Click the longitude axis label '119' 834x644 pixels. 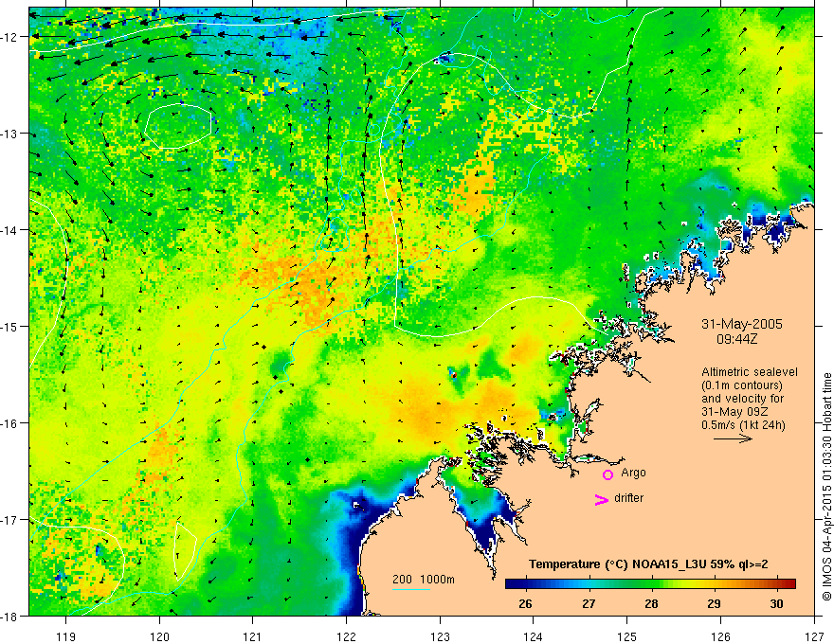[x=66, y=636]
